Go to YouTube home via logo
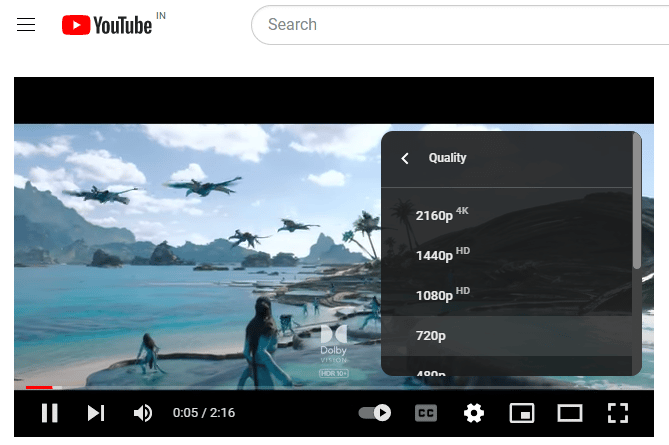Viewport: 669px width, 445px height. coord(107,25)
